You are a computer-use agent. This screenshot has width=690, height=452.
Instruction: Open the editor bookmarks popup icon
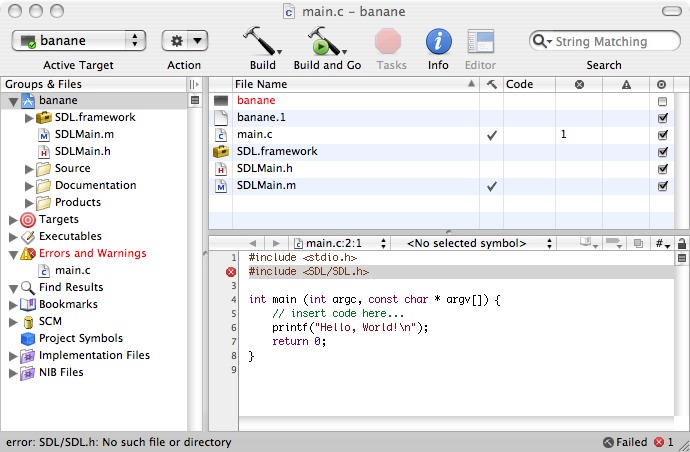588,243
